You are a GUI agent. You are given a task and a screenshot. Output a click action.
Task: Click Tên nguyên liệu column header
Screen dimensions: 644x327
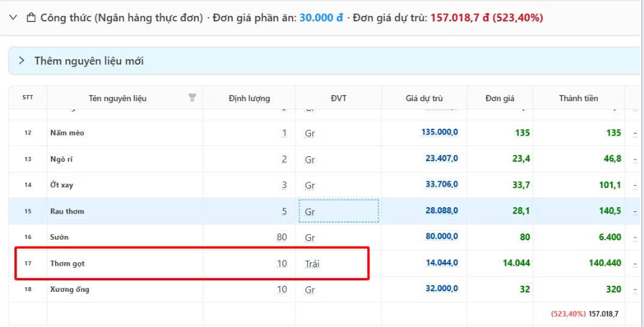tap(118, 98)
